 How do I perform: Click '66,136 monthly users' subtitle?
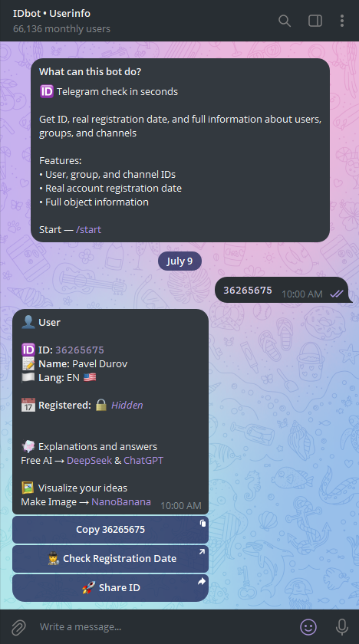point(61,29)
